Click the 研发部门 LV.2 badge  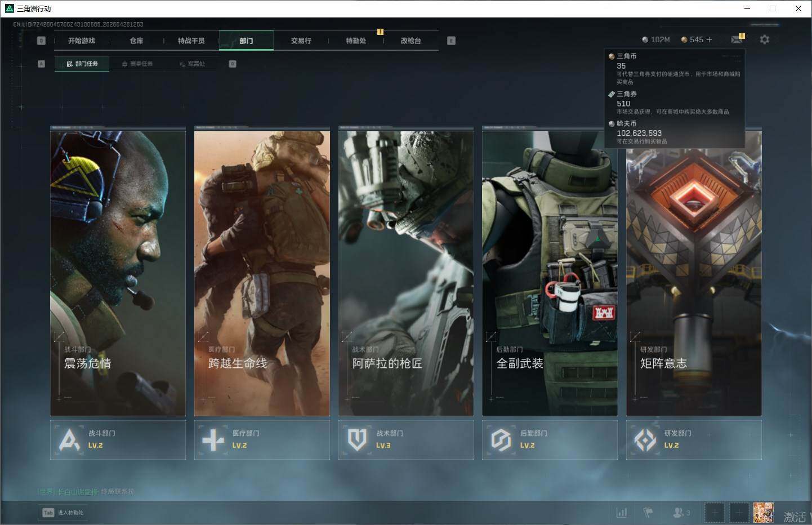point(694,439)
